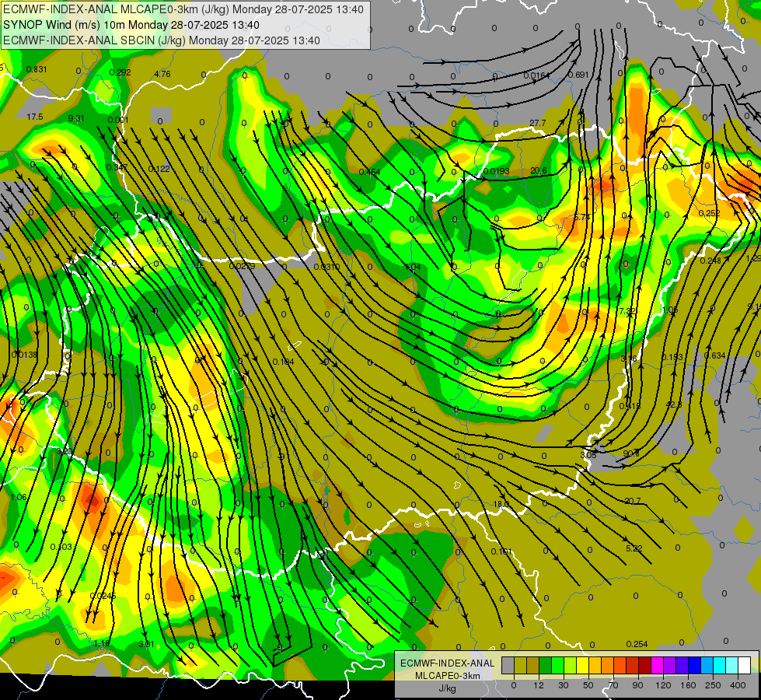Click the 1.06 value on the map
This screenshot has height=700, width=761.
click(19, 497)
